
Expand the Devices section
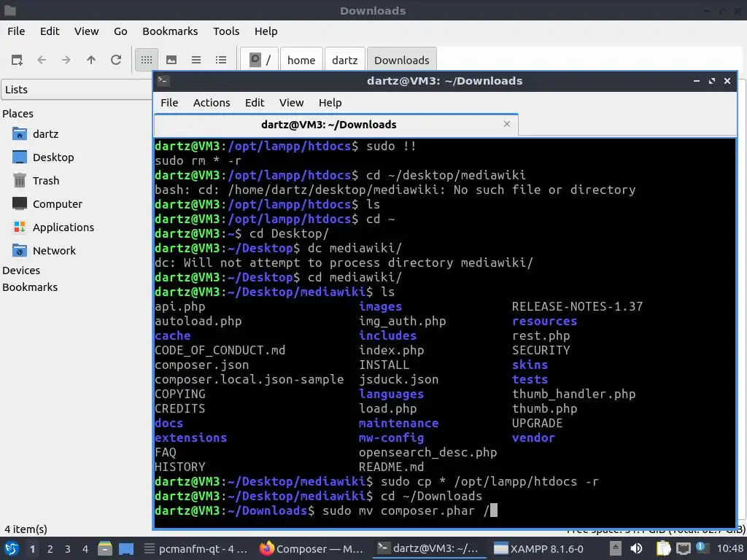tap(21, 271)
